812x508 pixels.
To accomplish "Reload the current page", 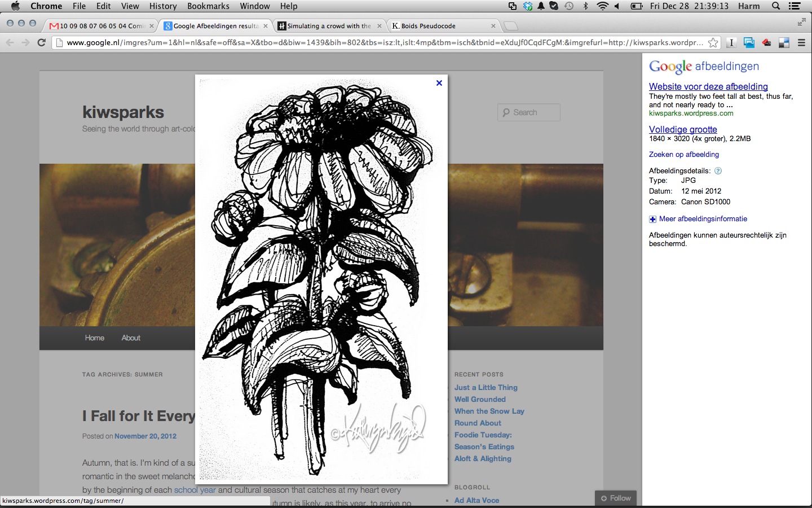I will 41,42.
